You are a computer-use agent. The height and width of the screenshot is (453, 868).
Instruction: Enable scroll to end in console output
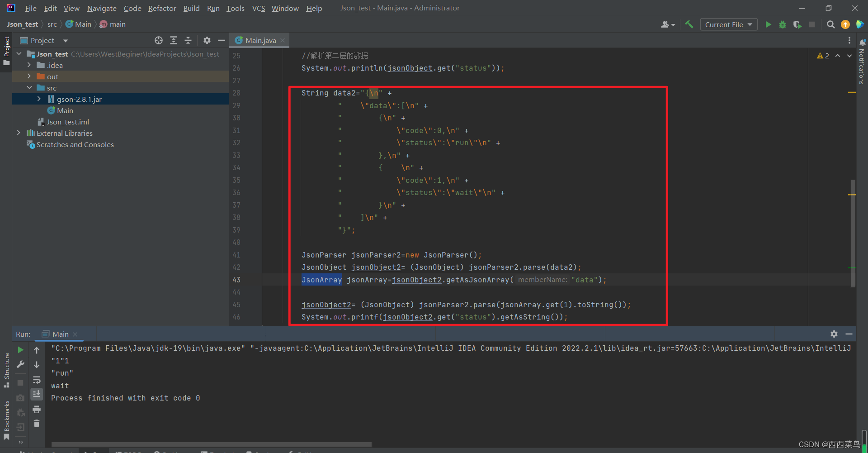click(37, 394)
